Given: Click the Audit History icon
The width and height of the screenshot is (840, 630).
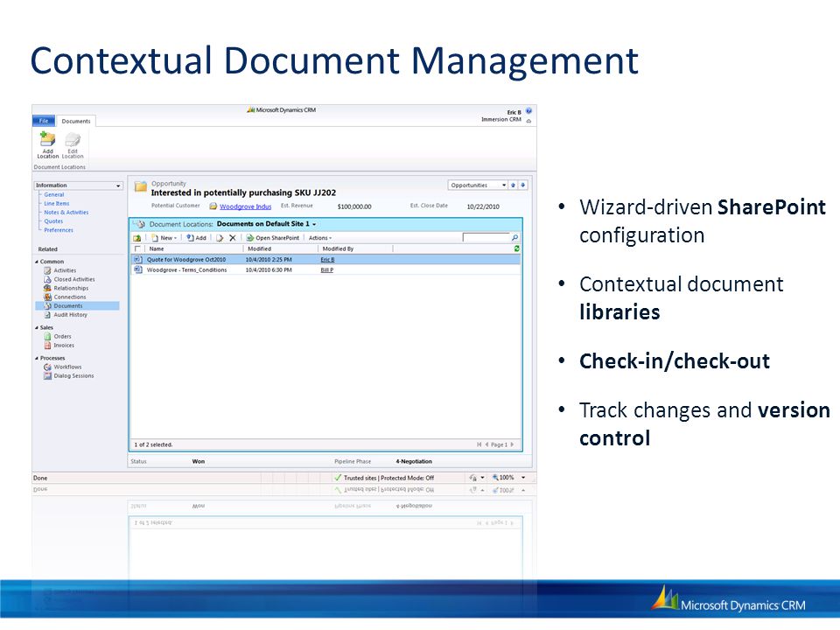Looking at the screenshot, I should (x=47, y=315).
